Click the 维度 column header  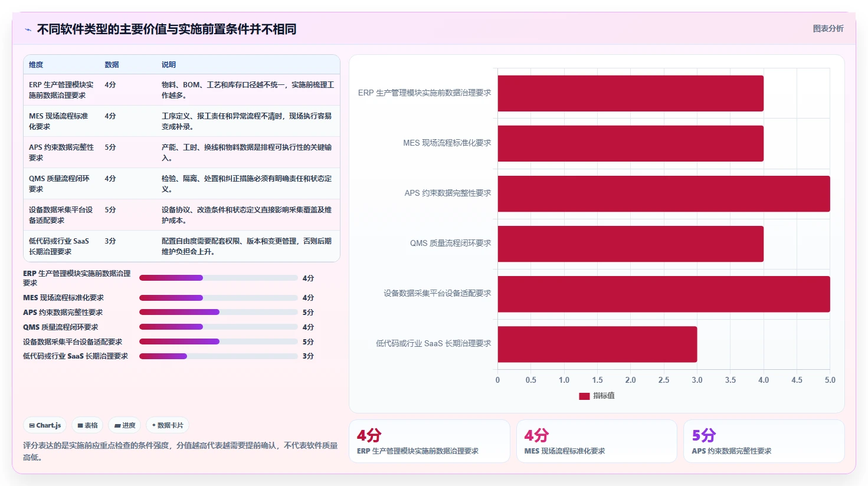point(36,65)
